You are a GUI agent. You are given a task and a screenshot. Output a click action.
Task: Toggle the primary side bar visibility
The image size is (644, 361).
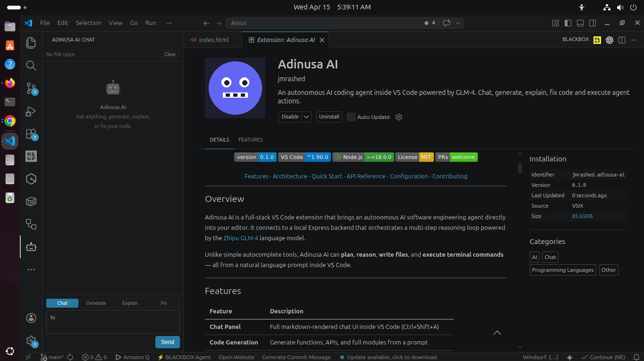coord(568,23)
